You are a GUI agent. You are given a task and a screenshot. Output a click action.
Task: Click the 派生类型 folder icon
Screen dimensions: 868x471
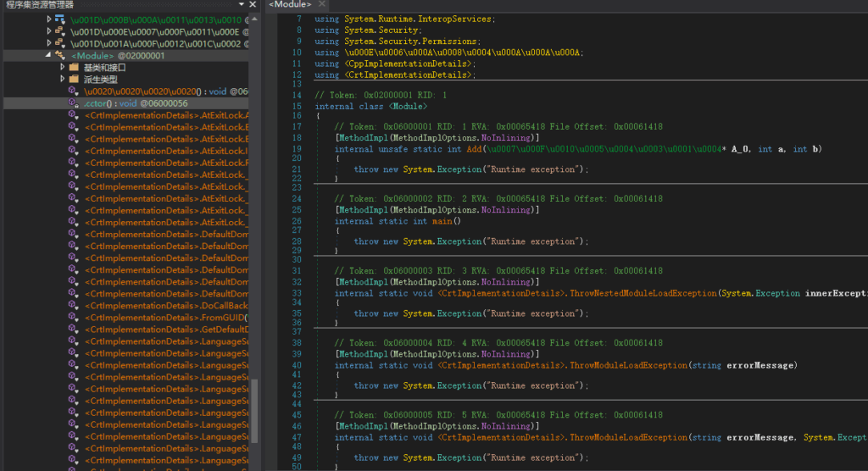click(74, 80)
